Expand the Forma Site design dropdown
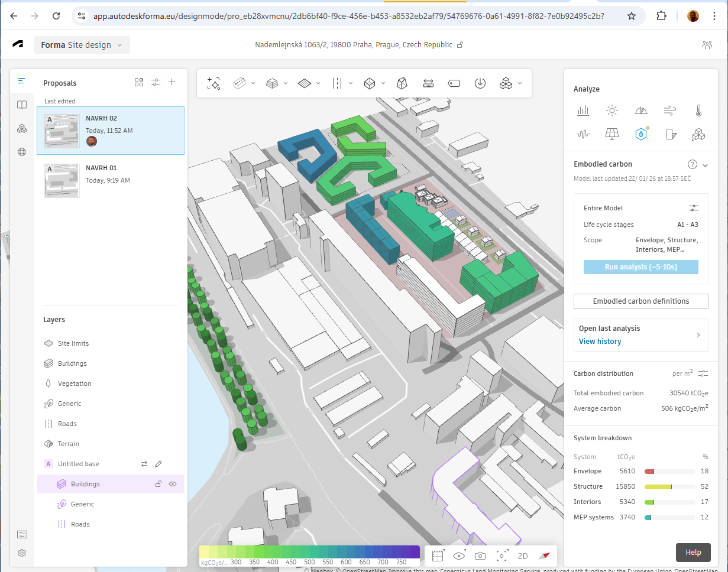The width and height of the screenshot is (728, 572). point(82,45)
